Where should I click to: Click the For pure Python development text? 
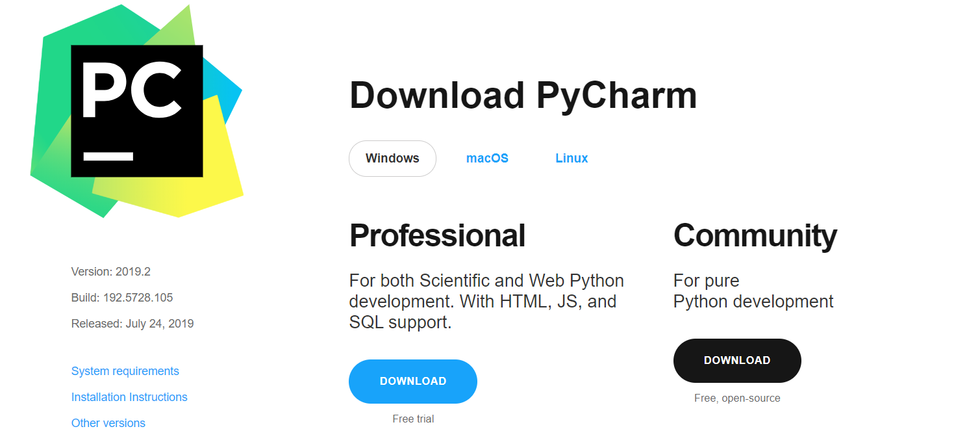point(753,291)
